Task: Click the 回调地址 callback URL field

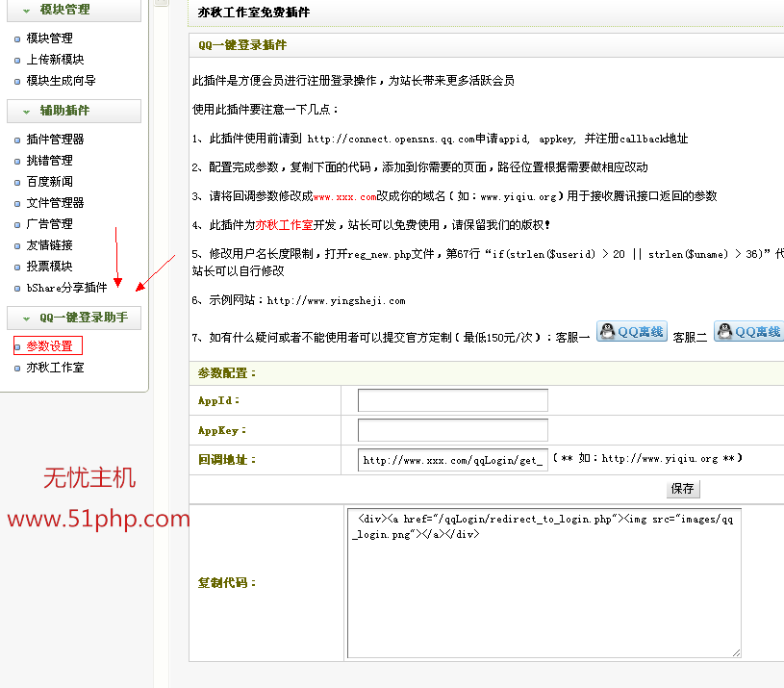Action: (452, 460)
